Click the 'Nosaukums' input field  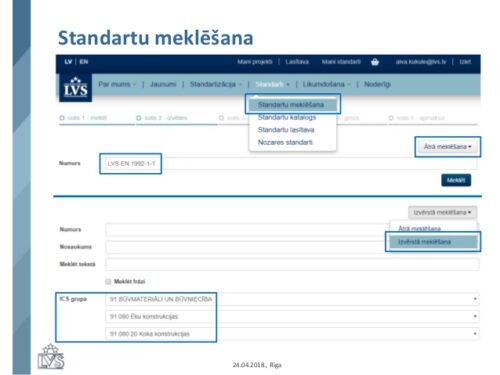click(248, 247)
